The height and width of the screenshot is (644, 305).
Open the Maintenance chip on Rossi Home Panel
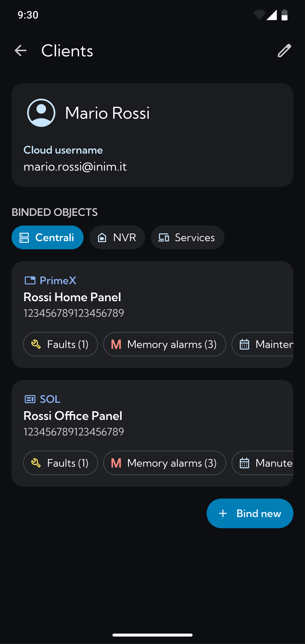(262, 344)
